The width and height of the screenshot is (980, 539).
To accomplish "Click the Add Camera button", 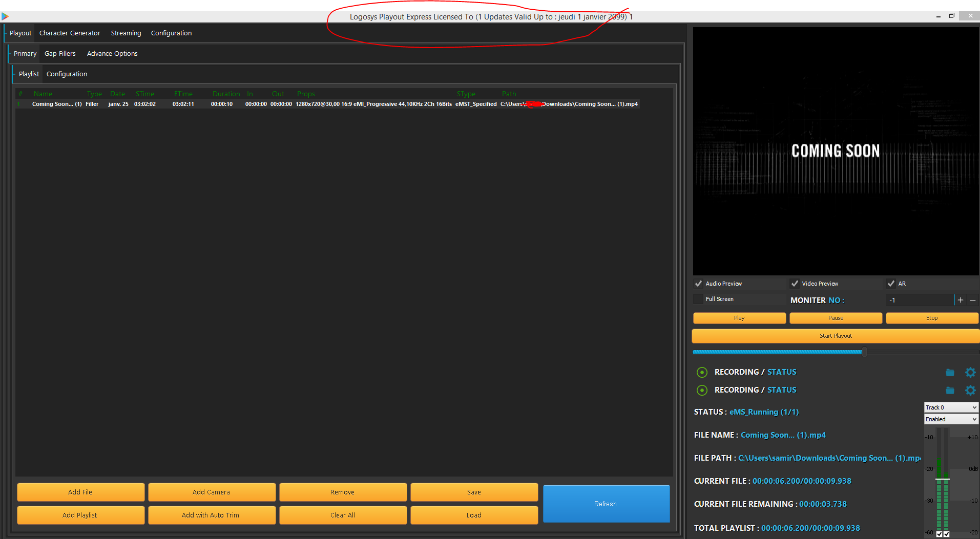I will coord(212,492).
